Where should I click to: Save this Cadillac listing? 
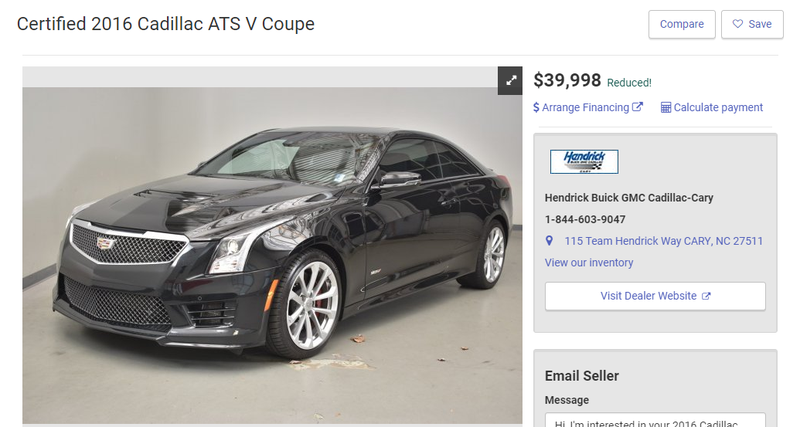(x=752, y=24)
